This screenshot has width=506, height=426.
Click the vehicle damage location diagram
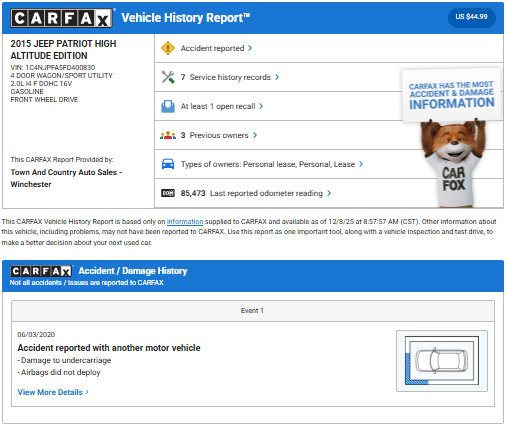442,361
